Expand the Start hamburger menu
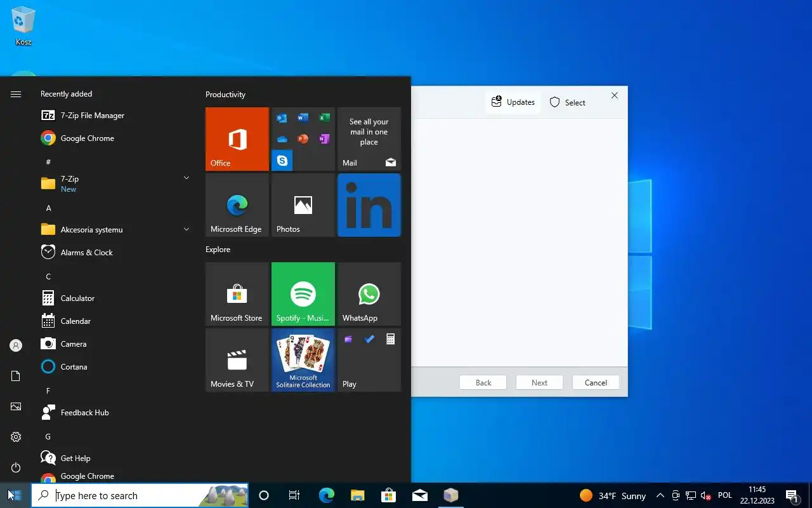The image size is (812, 508). (x=16, y=94)
